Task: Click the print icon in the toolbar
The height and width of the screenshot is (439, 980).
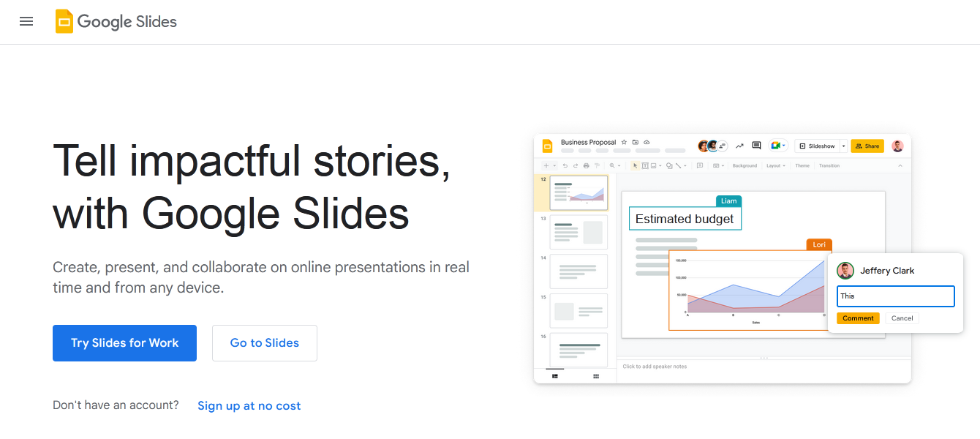Action: pyautogui.click(x=586, y=166)
